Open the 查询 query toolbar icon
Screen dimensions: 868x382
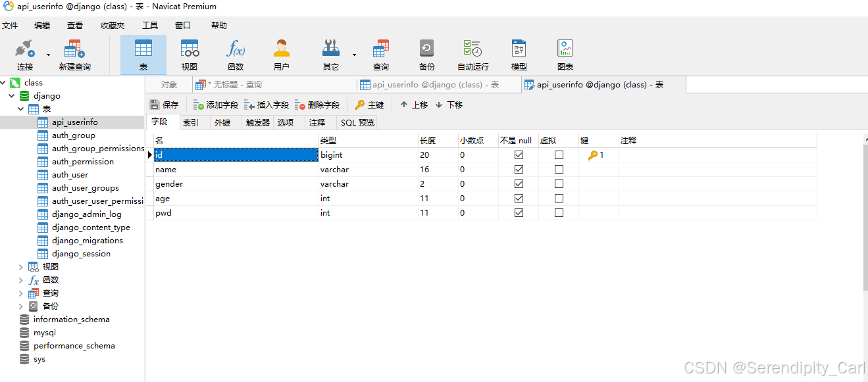(380, 49)
